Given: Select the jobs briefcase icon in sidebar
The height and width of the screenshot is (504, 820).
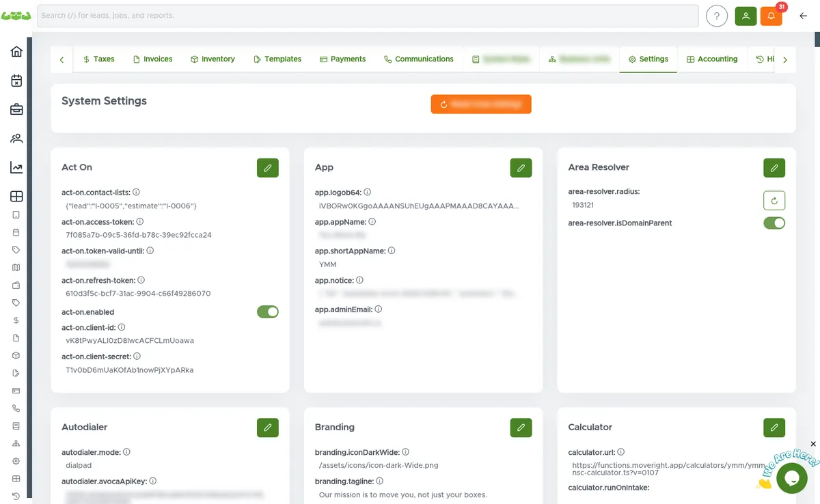Looking at the screenshot, I should [15, 109].
